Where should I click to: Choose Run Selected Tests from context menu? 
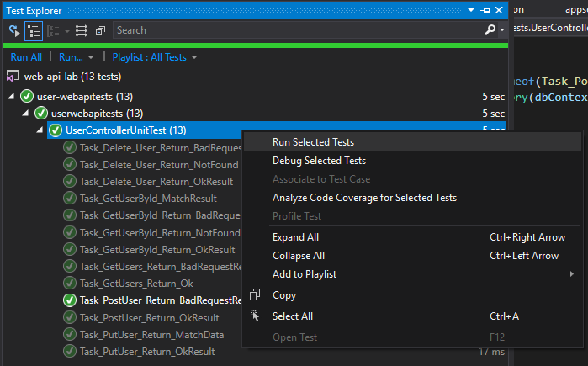313,142
